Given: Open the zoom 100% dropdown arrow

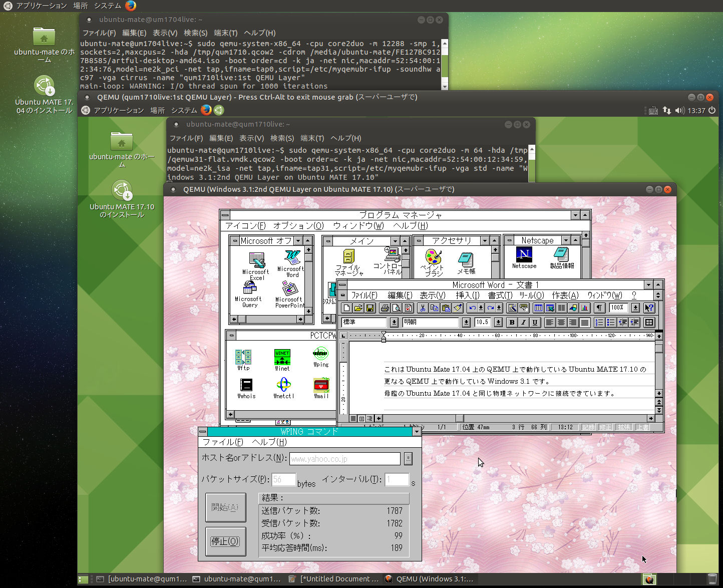Looking at the screenshot, I should pos(635,308).
